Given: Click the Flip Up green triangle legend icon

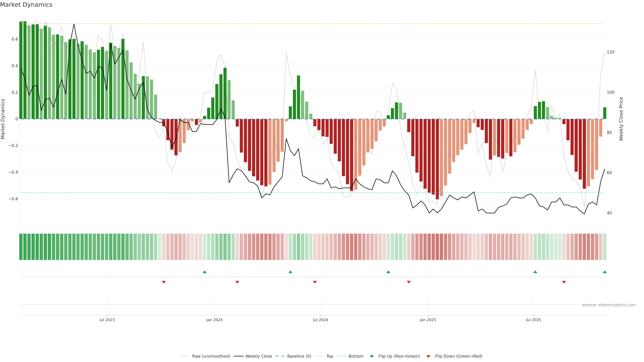Looking at the screenshot, I should (x=372, y=356).
